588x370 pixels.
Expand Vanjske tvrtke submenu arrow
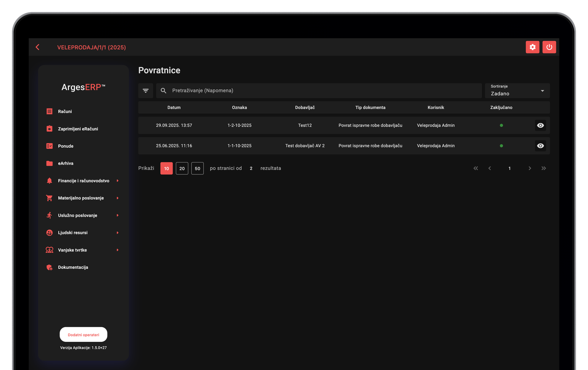pyautogui.click(x=118, y=250)
